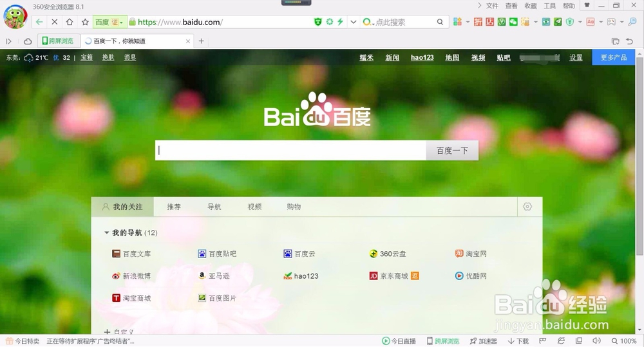This screenshot has width=644, height=347.
Task: Select the 推荐 tab
Action: (174, 207)
